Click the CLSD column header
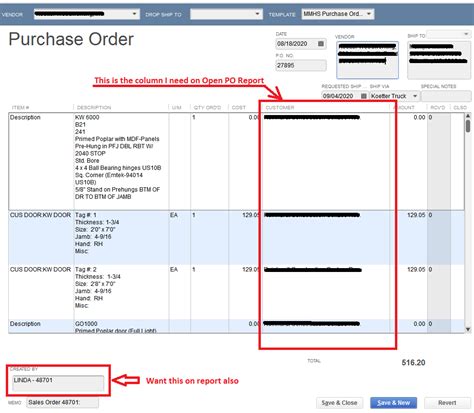474x413 pixels. (x=460, y=108)
